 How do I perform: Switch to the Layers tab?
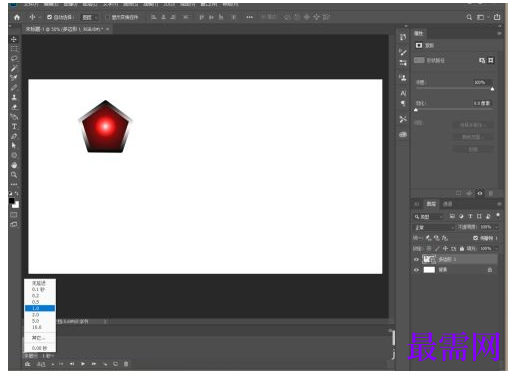[x=431, y=204]
